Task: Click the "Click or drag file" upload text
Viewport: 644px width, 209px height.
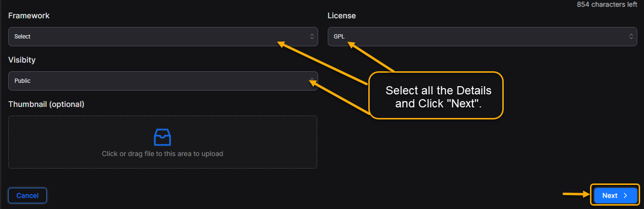Action: [162, 154]
